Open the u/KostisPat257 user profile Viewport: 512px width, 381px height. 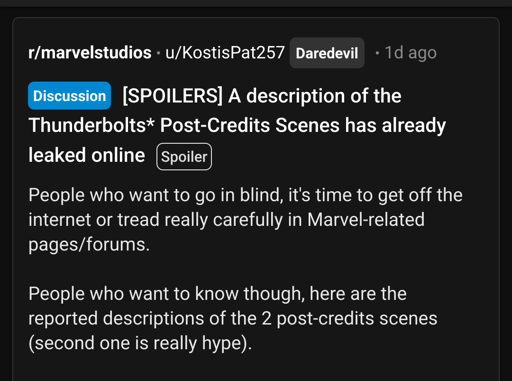225,53
